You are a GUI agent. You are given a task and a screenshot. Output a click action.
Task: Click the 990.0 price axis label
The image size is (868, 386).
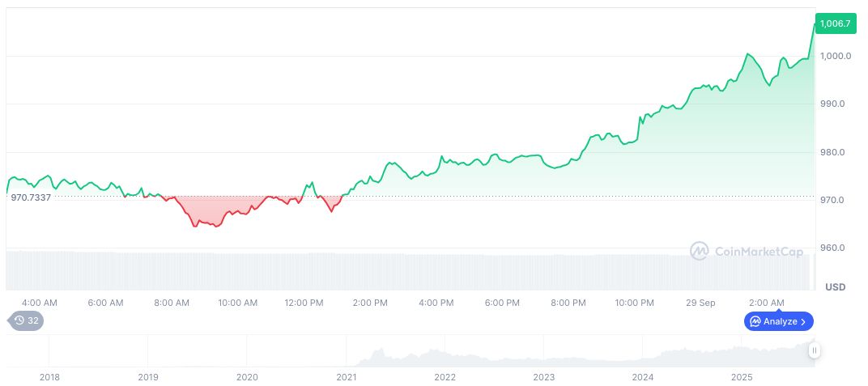(x=835, y=104)
